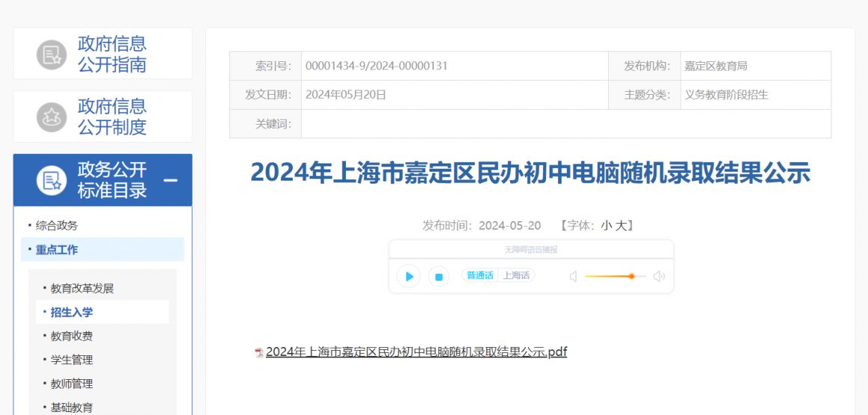Open 教育收费 sub-item
The image size is (868, 415).
click(x=72, y=336)
